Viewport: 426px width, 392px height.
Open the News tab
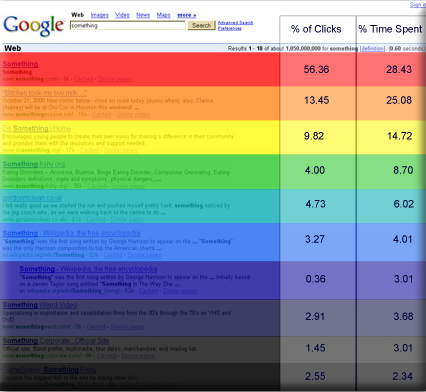pos(143,15)
